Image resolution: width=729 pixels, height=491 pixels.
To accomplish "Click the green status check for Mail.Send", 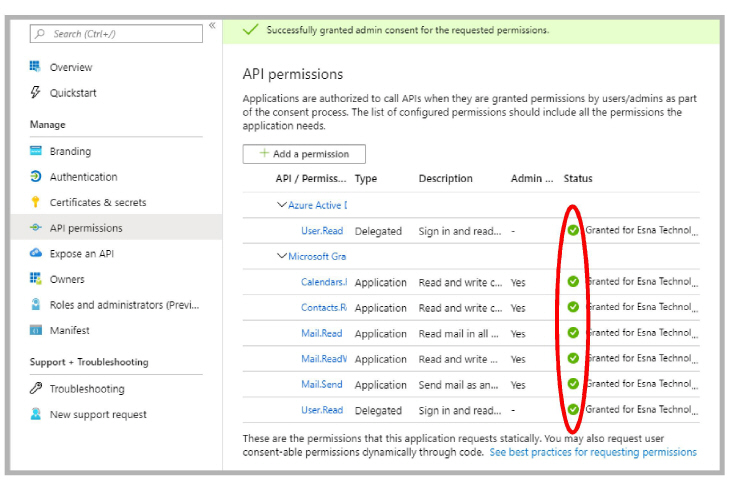I will (x=573, y=384).
